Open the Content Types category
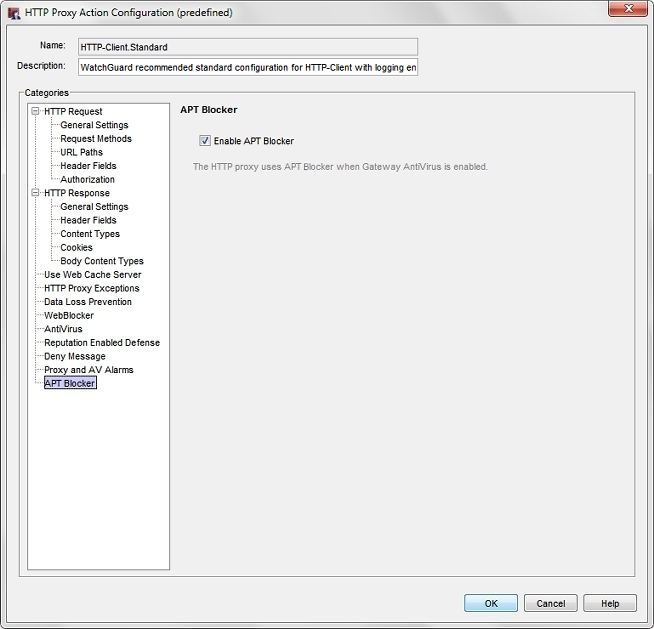This screenshot has height=629, width=654. click(x=90, y=234)
